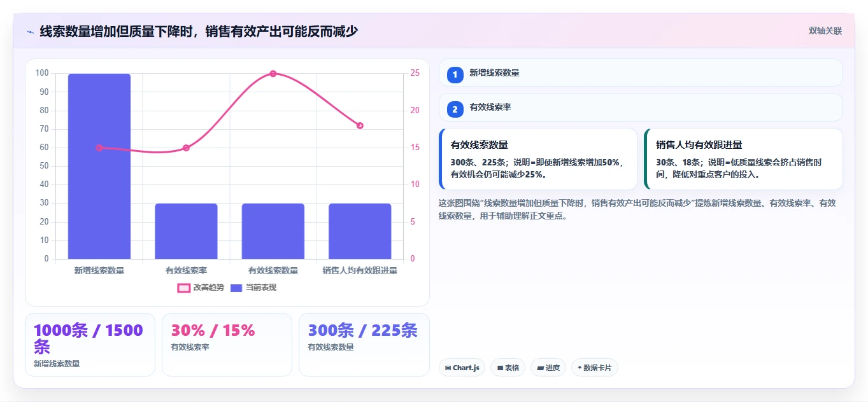Screen dimensions: 868x402
Task: Click the 双轴关联 label in the header
Action: click(825, 31)
